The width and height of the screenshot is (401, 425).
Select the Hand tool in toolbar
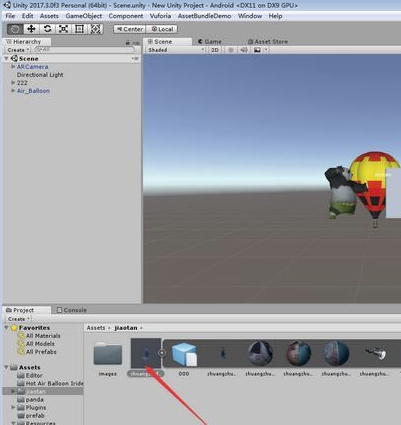(15, 29)
